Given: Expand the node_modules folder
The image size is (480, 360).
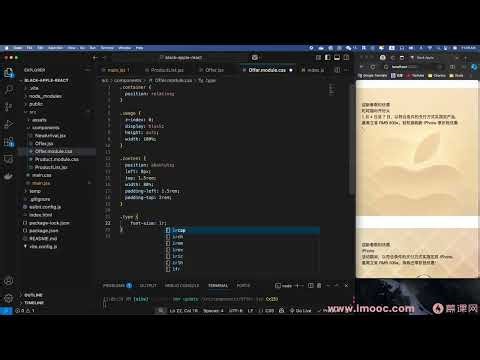Looking at the screenshot, I should click(45, 96).
